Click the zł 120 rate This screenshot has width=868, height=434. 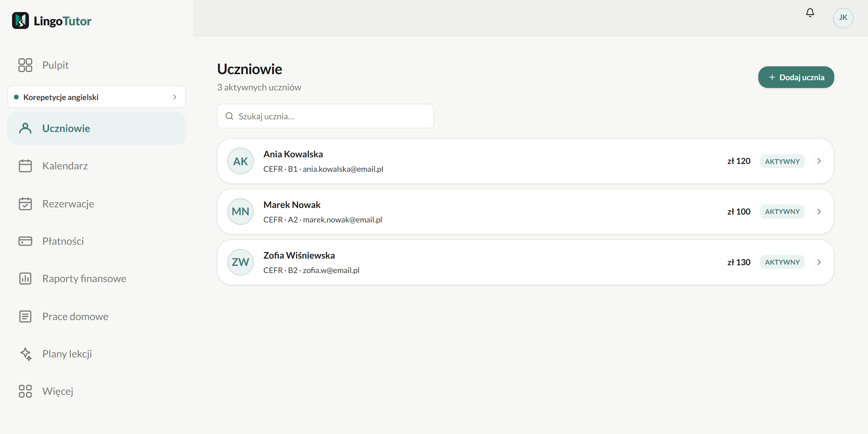739,161
